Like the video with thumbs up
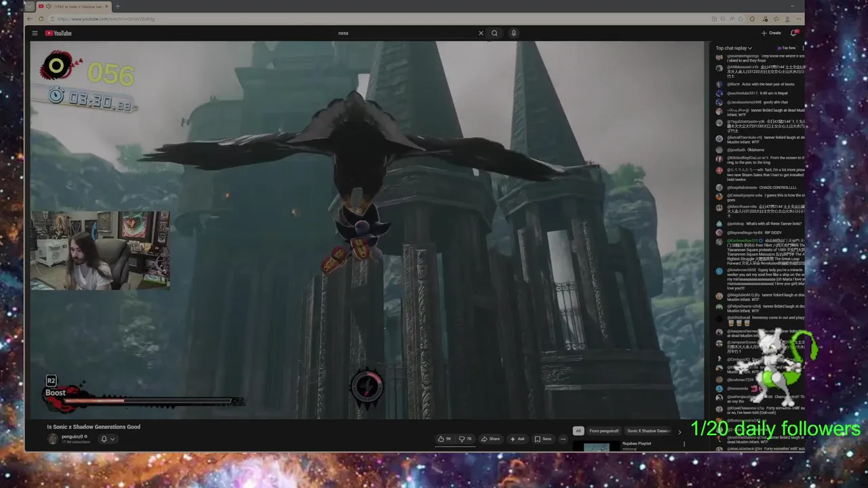 tap(445, 439)
